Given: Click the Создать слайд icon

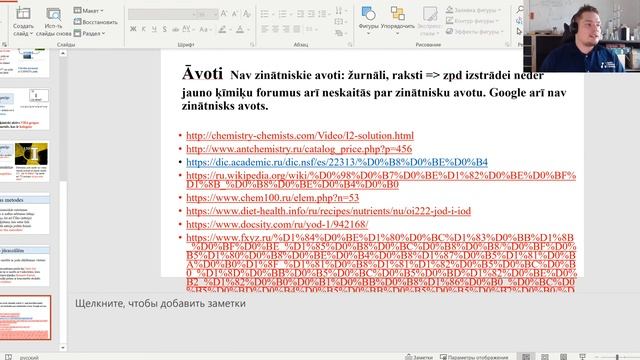Looking at the screenshot, I should click(x=23, y=13).
